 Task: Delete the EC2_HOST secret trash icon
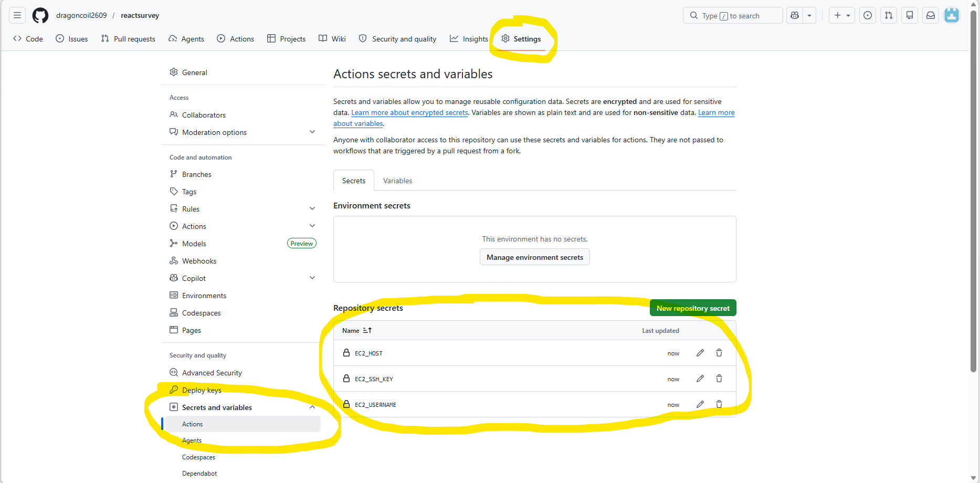click(x=719, y=353)
